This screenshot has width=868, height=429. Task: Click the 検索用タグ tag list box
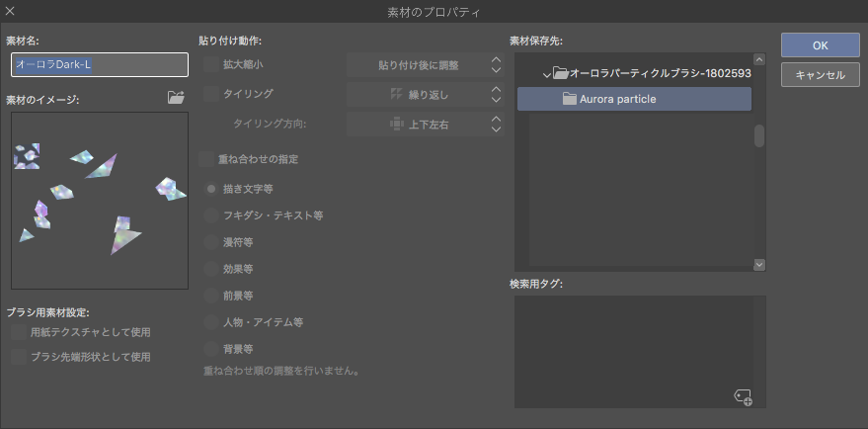[640, 351]
